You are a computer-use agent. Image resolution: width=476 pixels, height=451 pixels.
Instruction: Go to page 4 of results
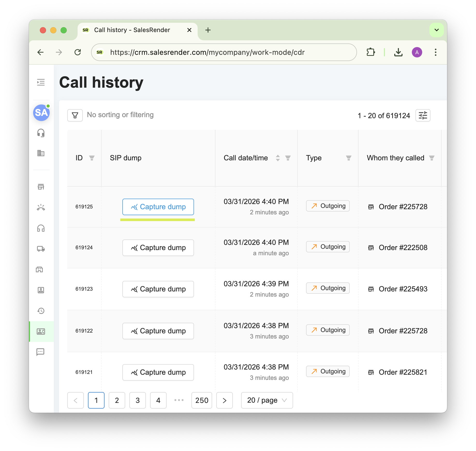coord(158,400)
